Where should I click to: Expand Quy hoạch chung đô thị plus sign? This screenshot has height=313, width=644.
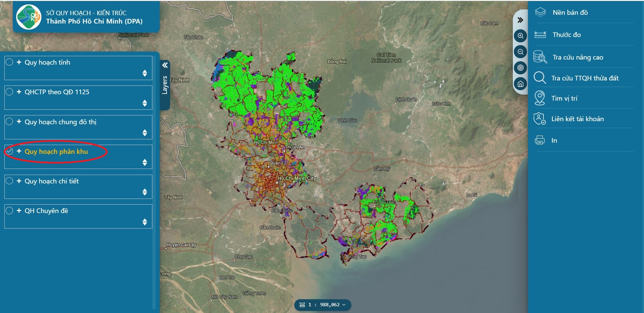coord(19,121)
